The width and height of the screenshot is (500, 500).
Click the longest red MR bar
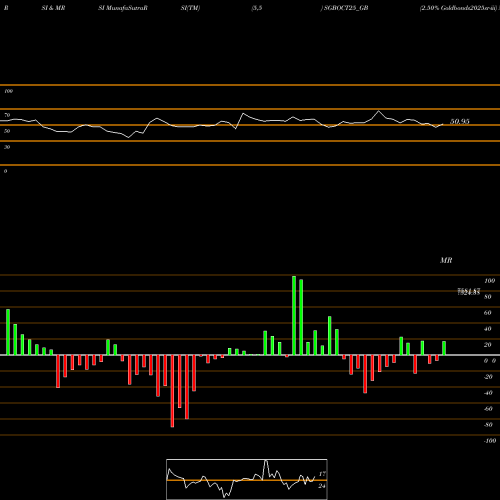point(172,391)
